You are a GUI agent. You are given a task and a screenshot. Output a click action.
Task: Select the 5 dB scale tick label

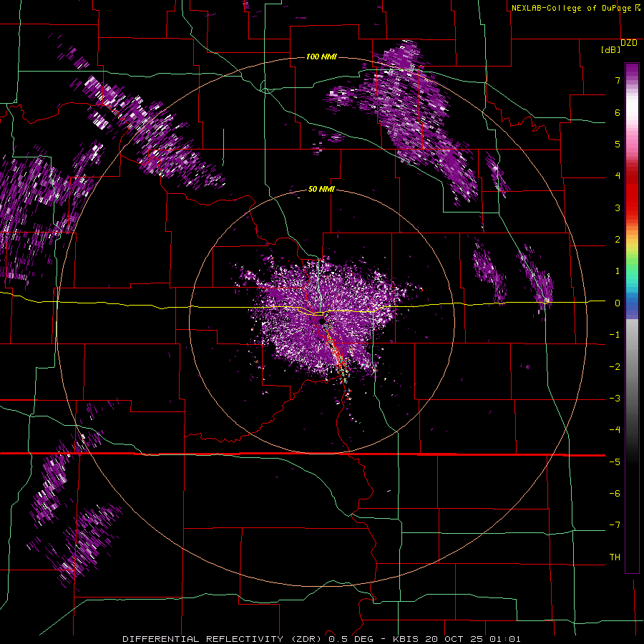coord(618,144)
